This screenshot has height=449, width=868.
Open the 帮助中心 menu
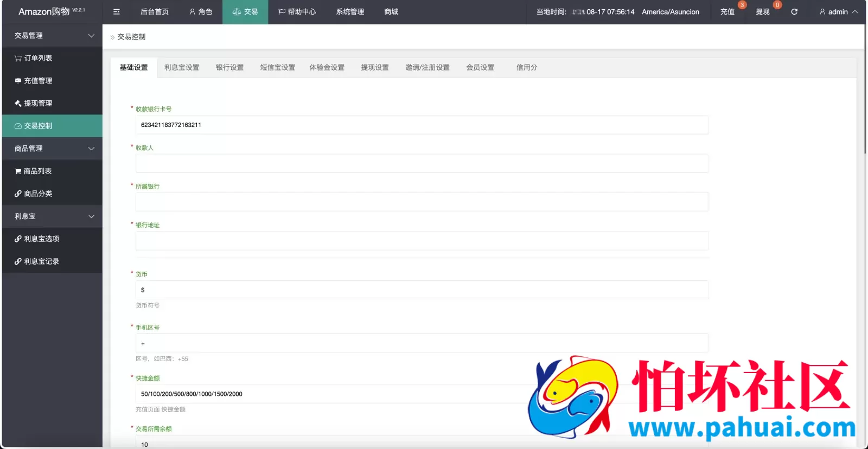click(297, 12)
